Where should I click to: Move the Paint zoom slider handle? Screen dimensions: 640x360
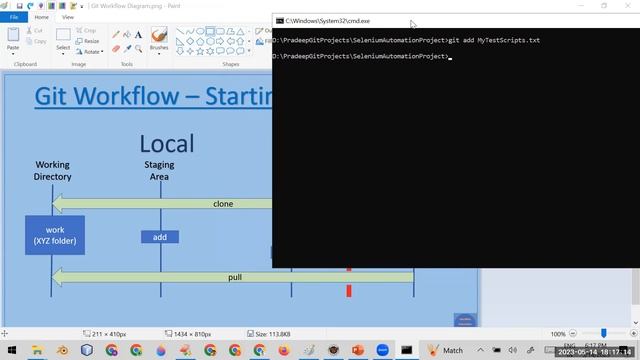coord(604,333)
